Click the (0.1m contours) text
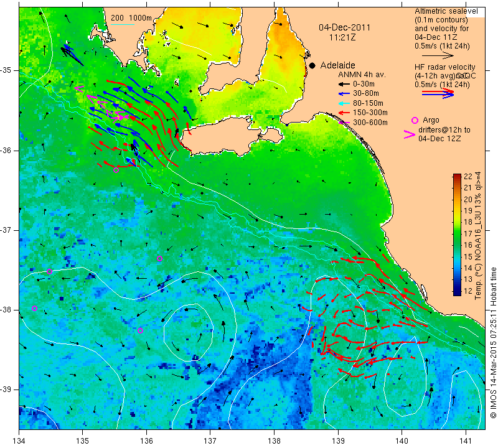Viewport: 498px width, 448px height. (x=441, y=20)
